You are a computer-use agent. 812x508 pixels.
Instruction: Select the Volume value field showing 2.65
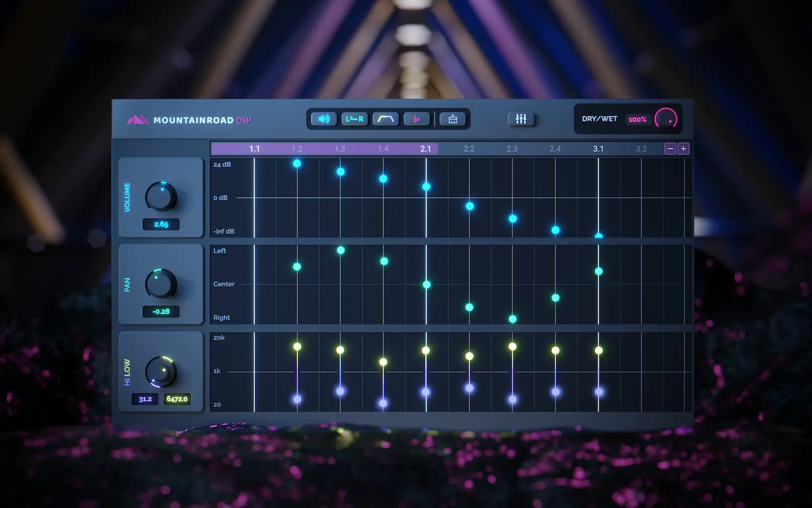pyautogui.click(x=160, y=224)
